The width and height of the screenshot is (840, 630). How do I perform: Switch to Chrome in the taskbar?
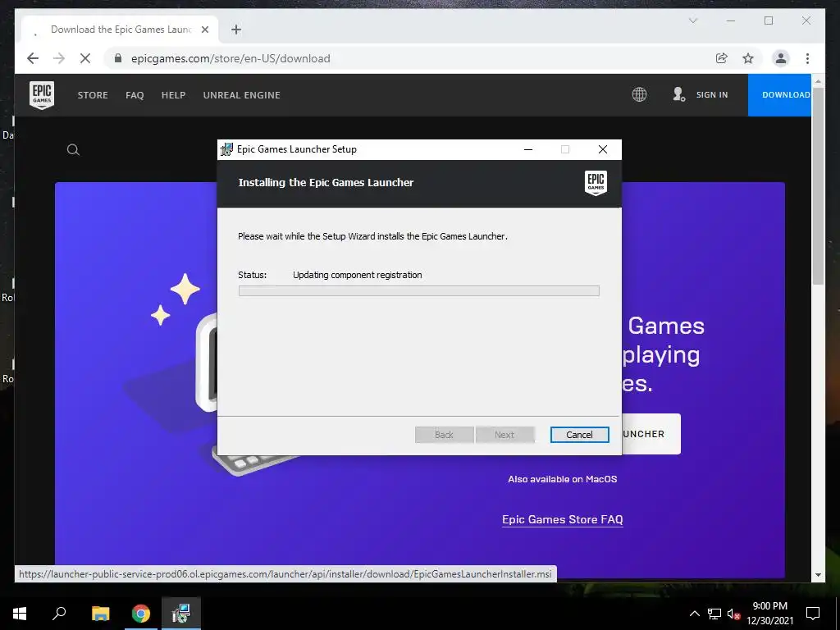[x=141, y=614]
